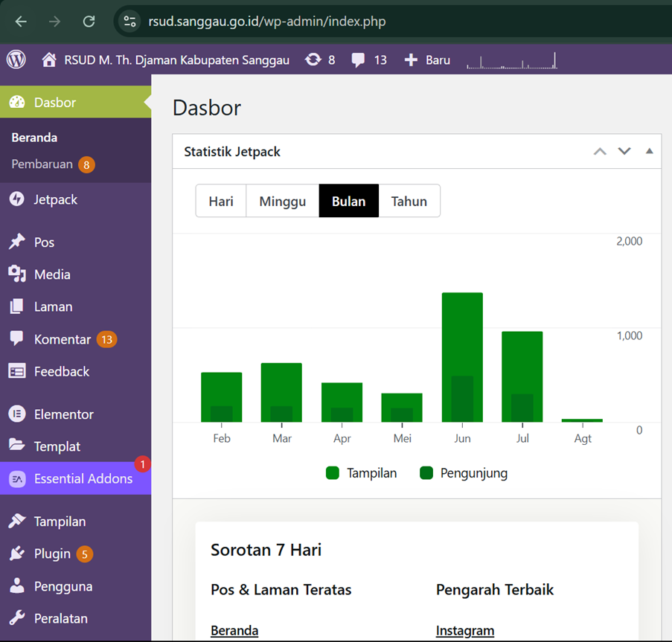Reload the page with browser refresh
The image size is (672, 642).
click(89, 21)
